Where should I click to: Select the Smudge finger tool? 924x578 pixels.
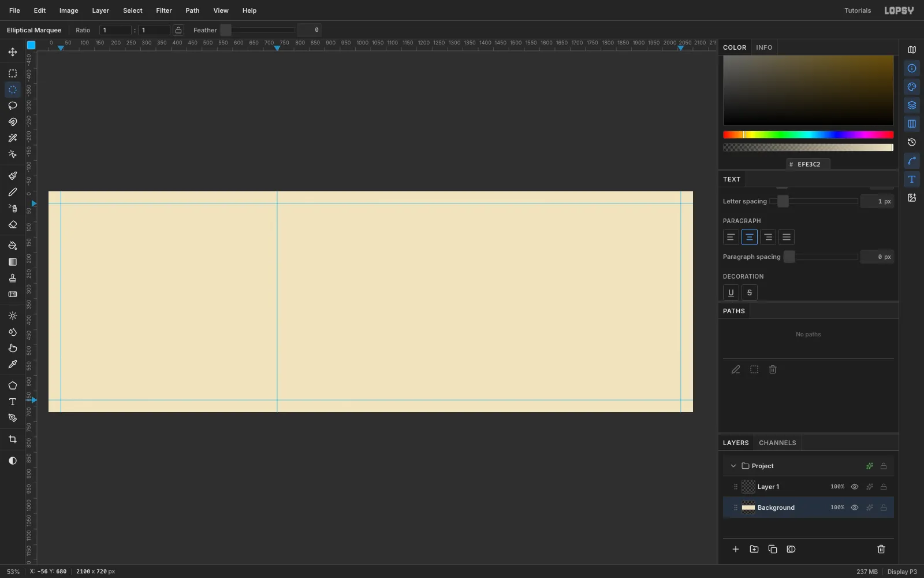coord(12,348)
